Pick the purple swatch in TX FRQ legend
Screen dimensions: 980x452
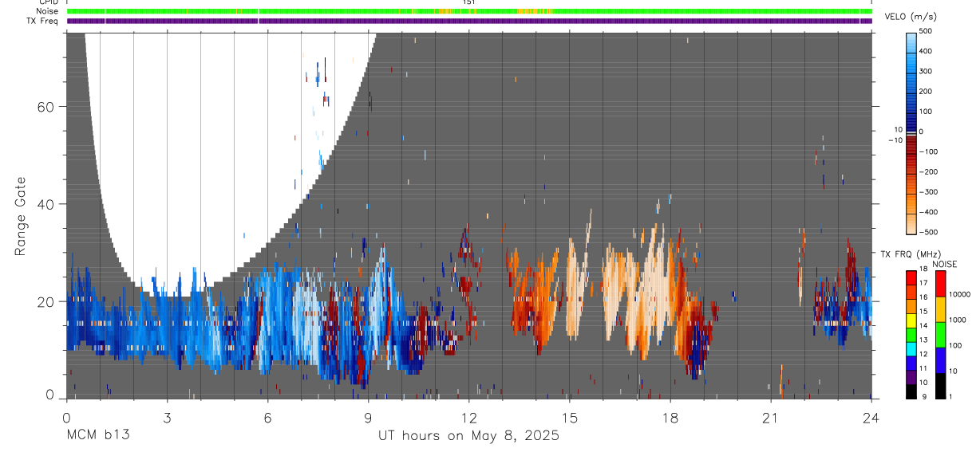click(x=911, y=376)
